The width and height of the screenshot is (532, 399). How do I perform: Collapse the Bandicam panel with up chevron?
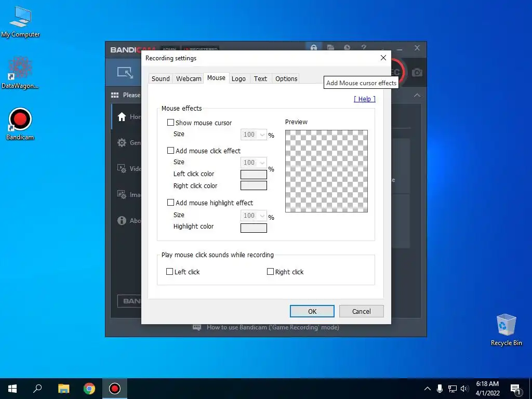pyautogui.click(x=417, y=96)
